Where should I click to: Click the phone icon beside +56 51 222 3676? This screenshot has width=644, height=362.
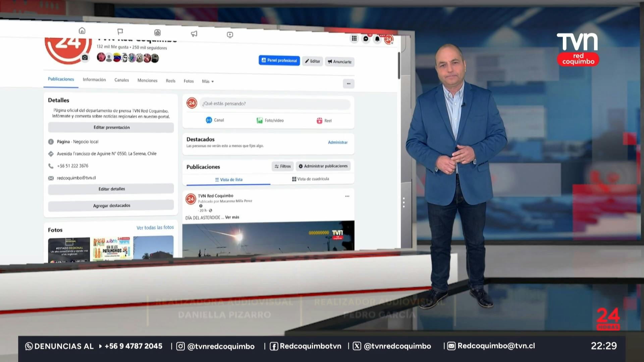coord(51,166)
